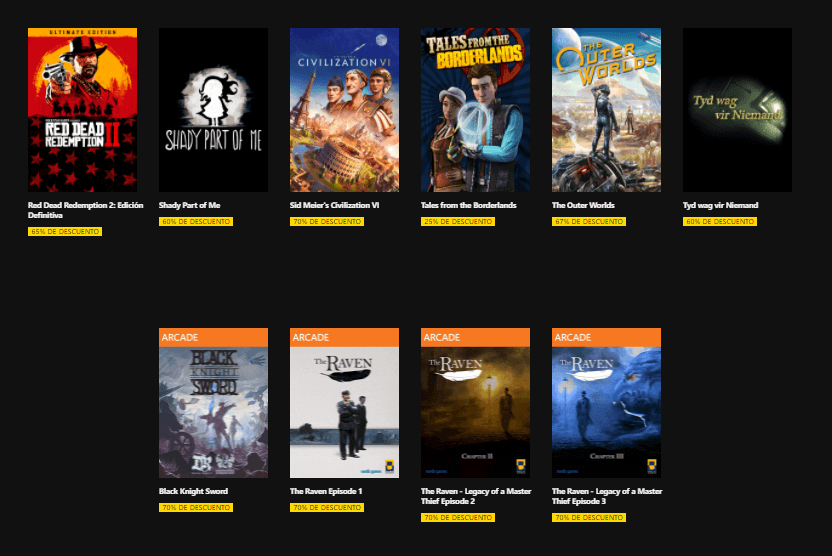Open Tales from the Borderlands cover
832x556 pixels.
pyautogui.click(x=475, y=110)
